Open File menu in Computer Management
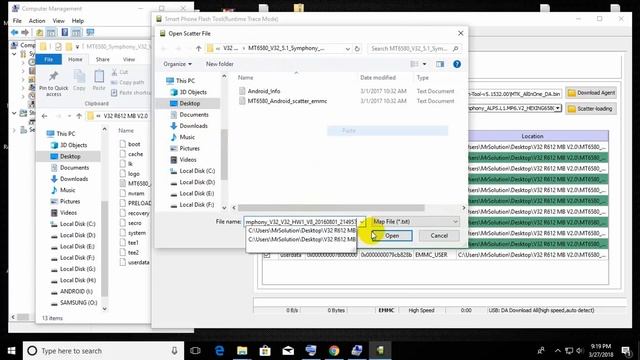Viewport: 640px width, 360px height. click(17, 21)
